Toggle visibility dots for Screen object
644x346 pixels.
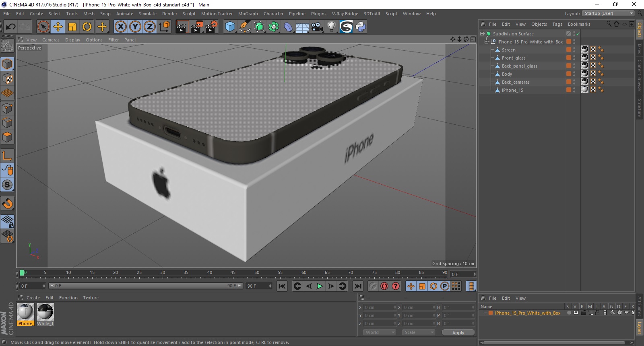coord(574,49)
